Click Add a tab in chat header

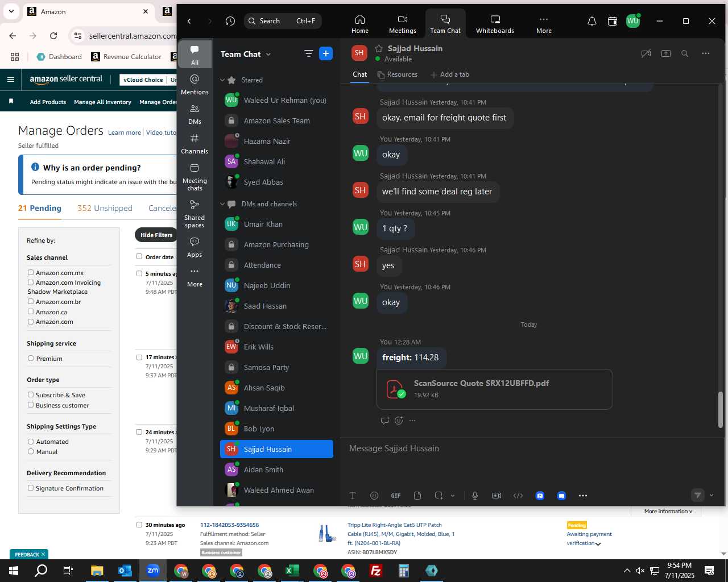[450, 74]
